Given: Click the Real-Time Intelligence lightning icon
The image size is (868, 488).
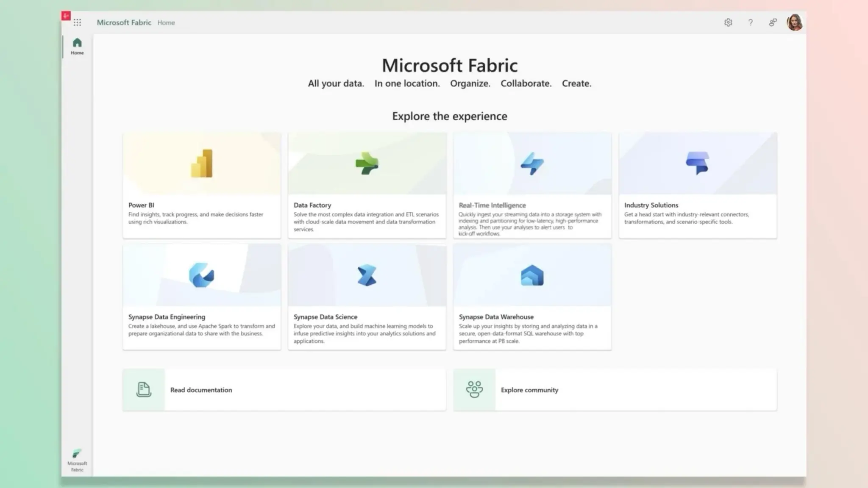Looking at the screenshot, I should point(532,164).
